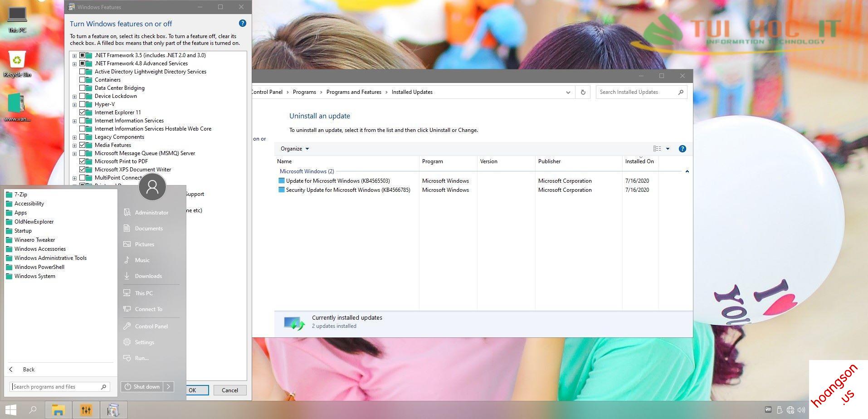
Task: Click OK in Windows Features dialog
Action: tap(193, 390)
